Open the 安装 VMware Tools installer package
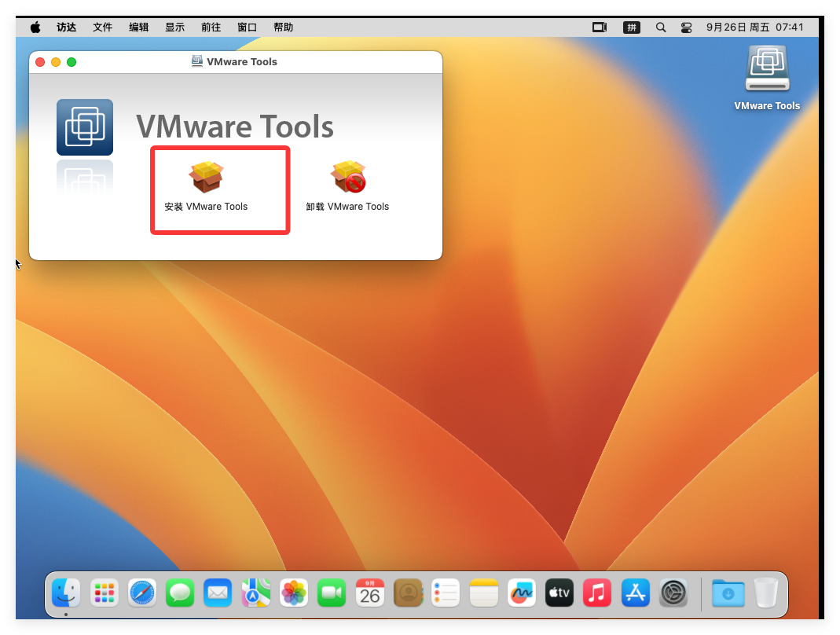Screen dimensions: 840x635 206,185
